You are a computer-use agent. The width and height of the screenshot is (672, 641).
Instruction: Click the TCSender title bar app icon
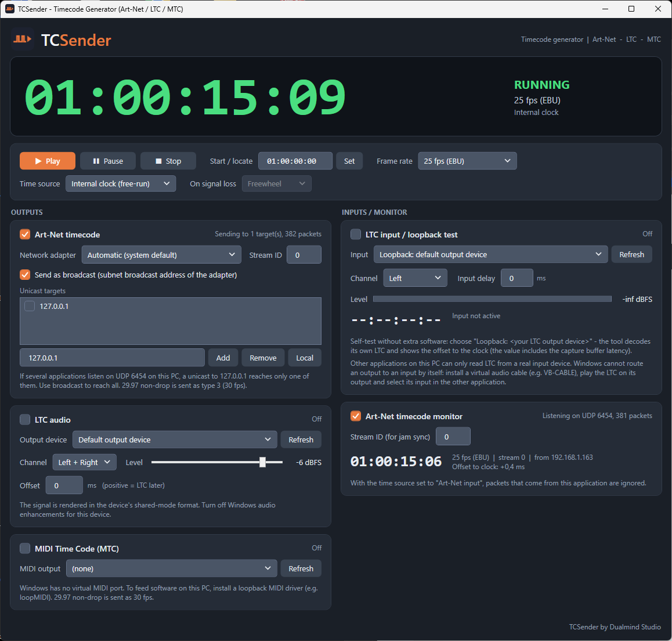[9, 9]
